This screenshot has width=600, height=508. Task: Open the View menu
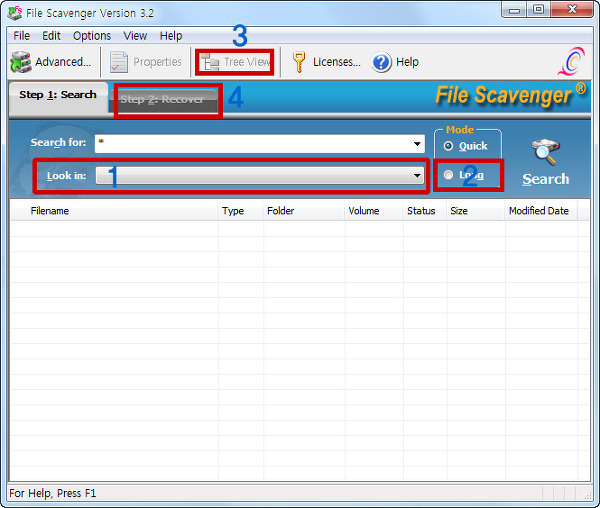coord(135,36)
